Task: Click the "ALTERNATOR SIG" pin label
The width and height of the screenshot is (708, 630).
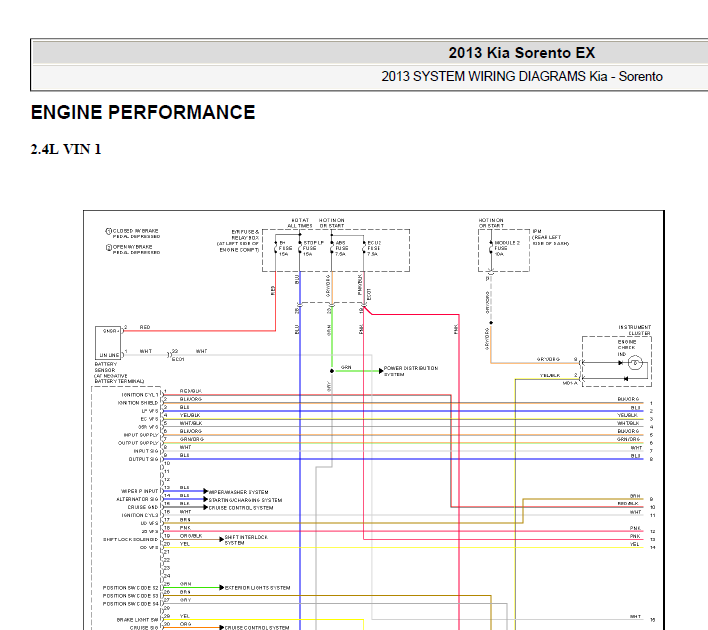Action: click(x=137, y=499)
